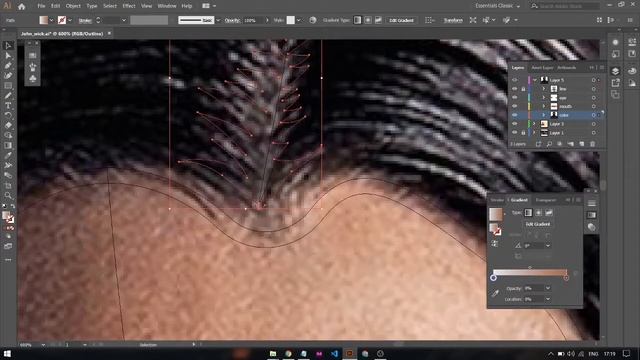Expand the color sublayer arrow
The width and height of the screenshot is (640, 360).
point(543,115)
